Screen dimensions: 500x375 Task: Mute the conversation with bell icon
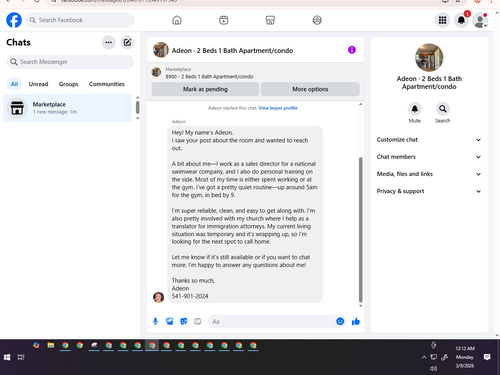tap(415, 109)
